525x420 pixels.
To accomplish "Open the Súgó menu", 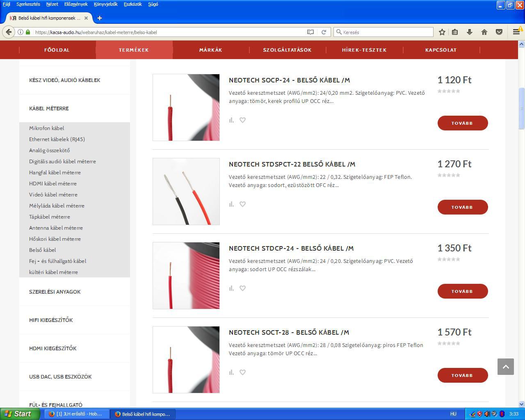I will 153,4.
